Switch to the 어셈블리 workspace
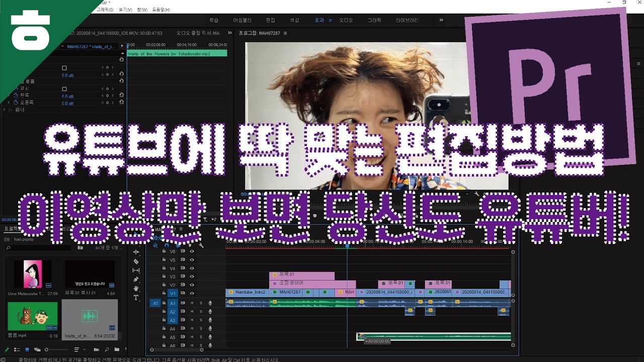This screenshot has width=644, height=362. pyautogui.click(x=242, y=20)
